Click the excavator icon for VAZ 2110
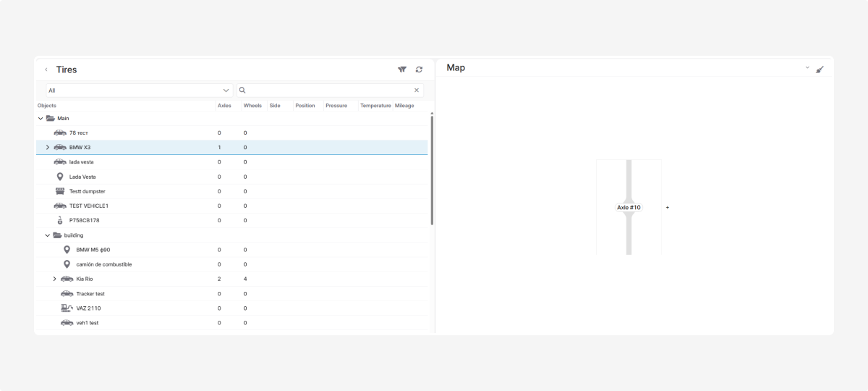 pyautogui.click(x=67, y=308)
